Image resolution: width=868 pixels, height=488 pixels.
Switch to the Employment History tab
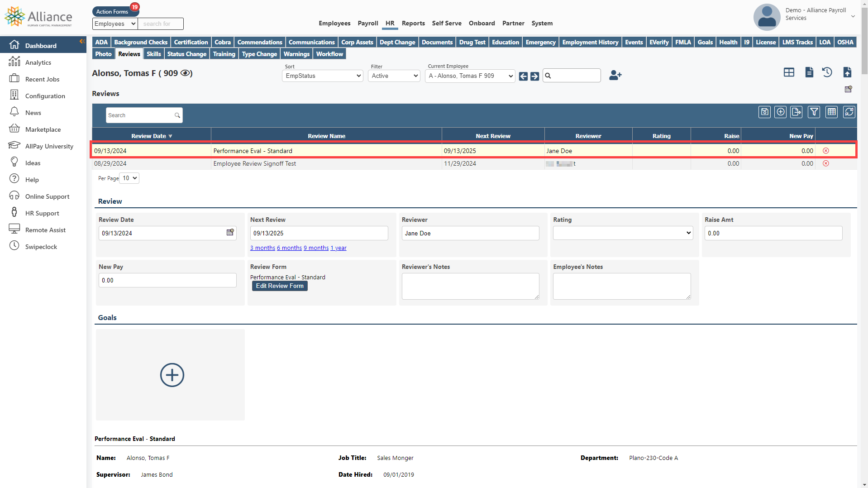tap(590, 42)
